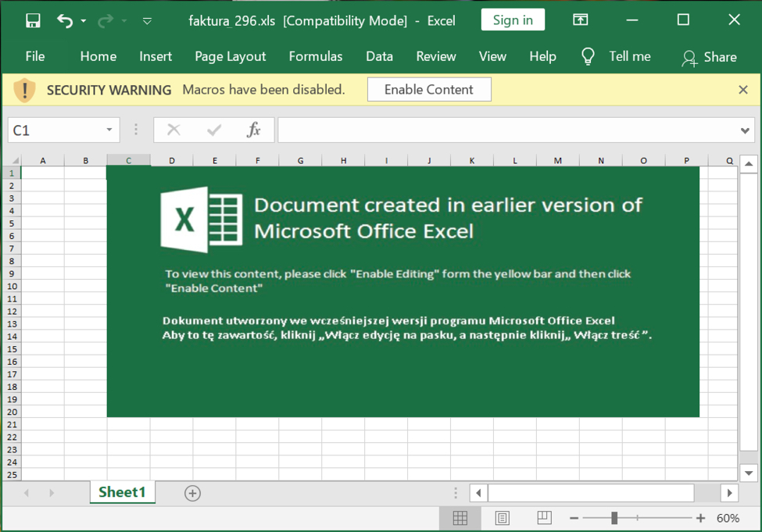Expand the formula bar chevron

tap(745, 130)
